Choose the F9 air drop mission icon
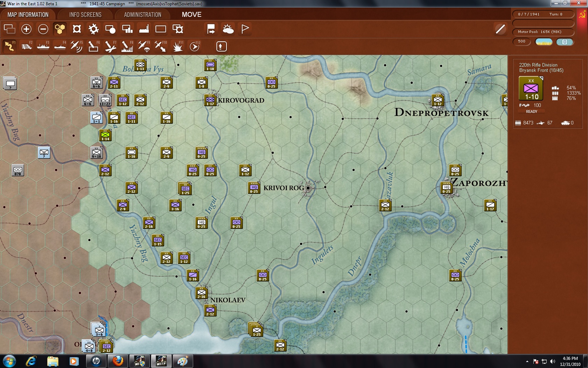 point(144,46)
